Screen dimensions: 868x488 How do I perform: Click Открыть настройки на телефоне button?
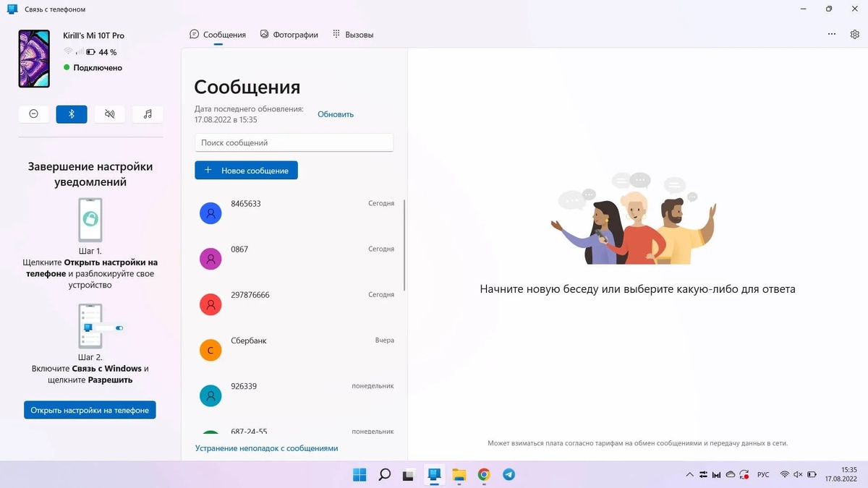(x=90, y=410)
